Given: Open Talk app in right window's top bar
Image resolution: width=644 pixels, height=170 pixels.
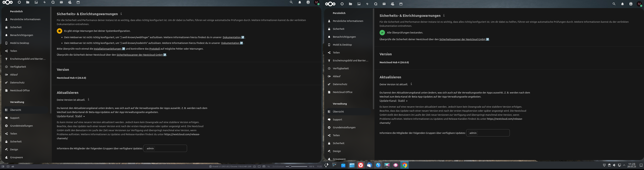Looking at the screenshot, I should click(x=376, y=4).
